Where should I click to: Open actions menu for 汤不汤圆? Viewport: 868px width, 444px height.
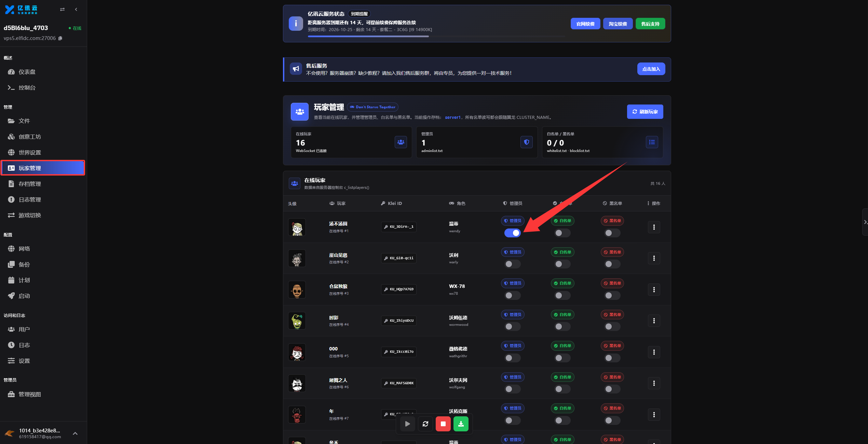pos(654,227)
